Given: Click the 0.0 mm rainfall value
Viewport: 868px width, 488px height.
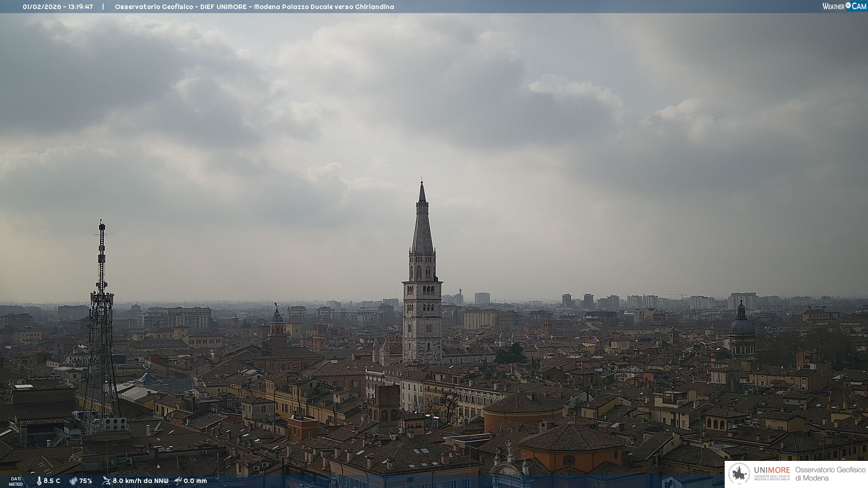Looking at the screenshot, I should (x=195, y=481).
